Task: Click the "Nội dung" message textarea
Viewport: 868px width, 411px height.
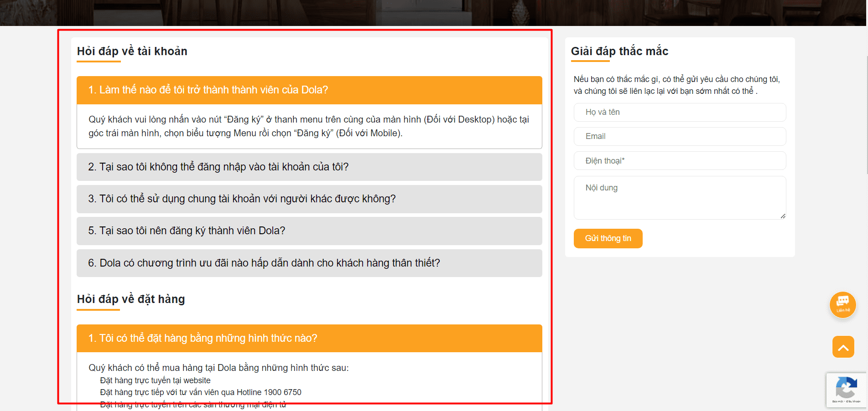Action: [x=680, y=197]
